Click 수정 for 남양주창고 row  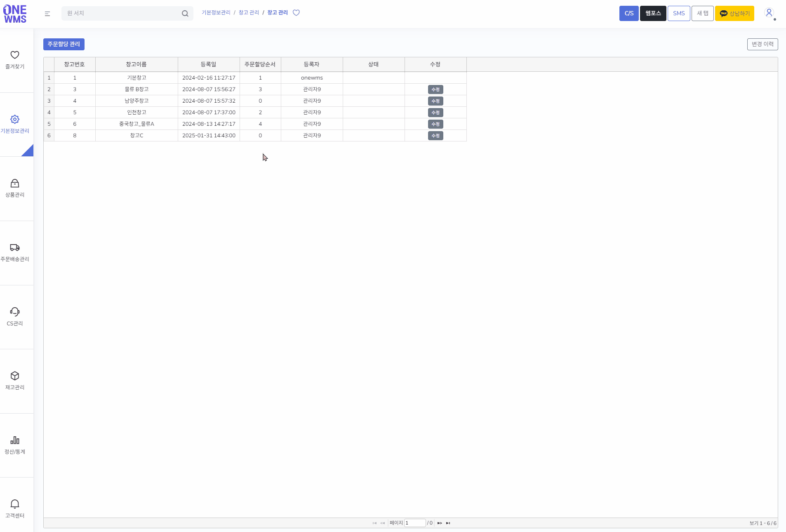coord(435,101)
